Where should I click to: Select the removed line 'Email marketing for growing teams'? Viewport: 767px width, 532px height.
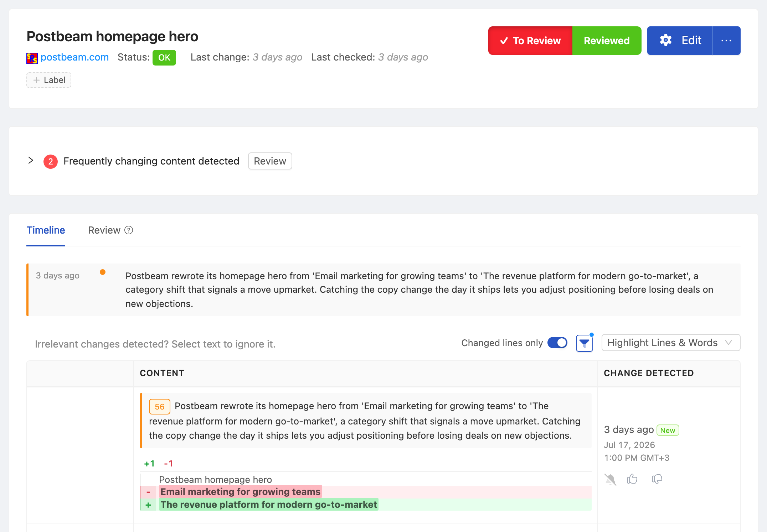pyautogui.click(x=241, y=492)
